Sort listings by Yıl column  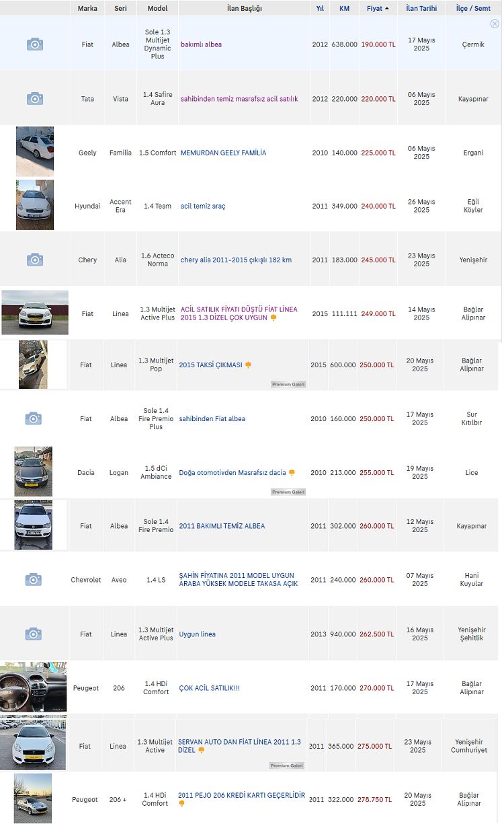coord(320,8)
